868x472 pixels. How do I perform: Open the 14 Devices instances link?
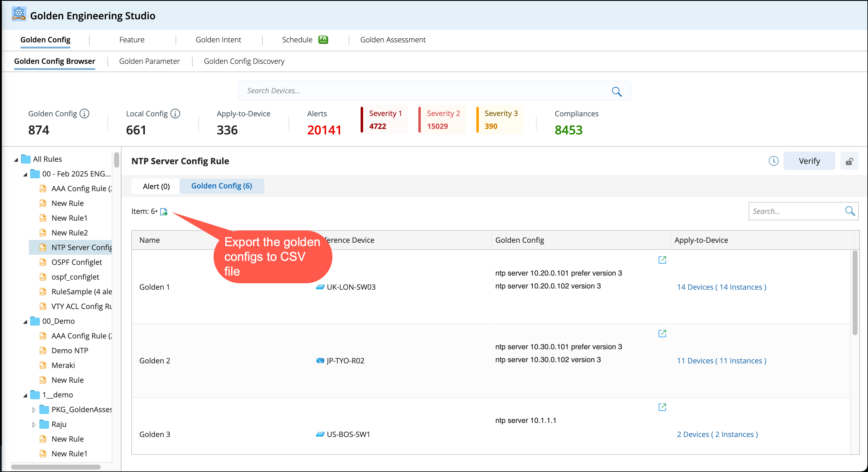click(x=721, y=287)
